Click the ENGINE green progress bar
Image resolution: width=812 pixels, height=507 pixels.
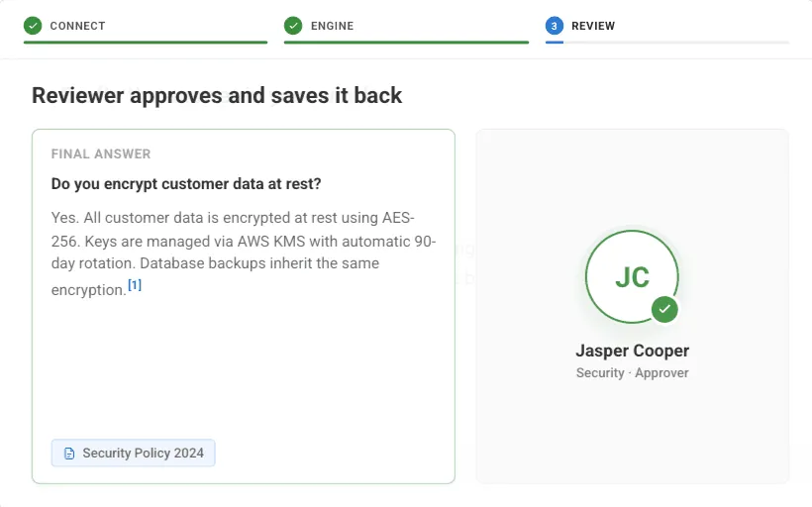(407, 43)
